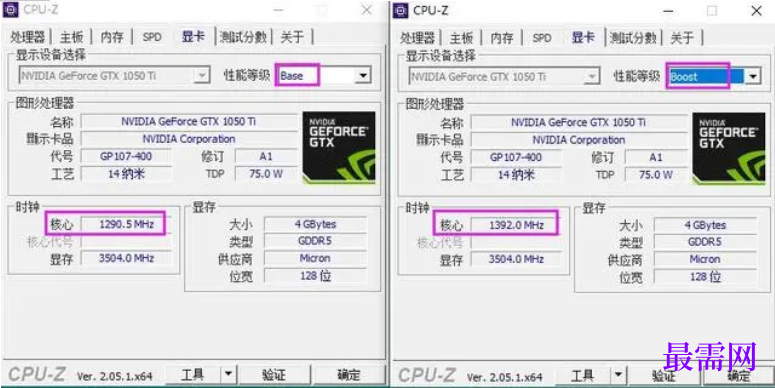Click 75.0 W TDP value in left window

pyautogui.click(x=266, y=174)
